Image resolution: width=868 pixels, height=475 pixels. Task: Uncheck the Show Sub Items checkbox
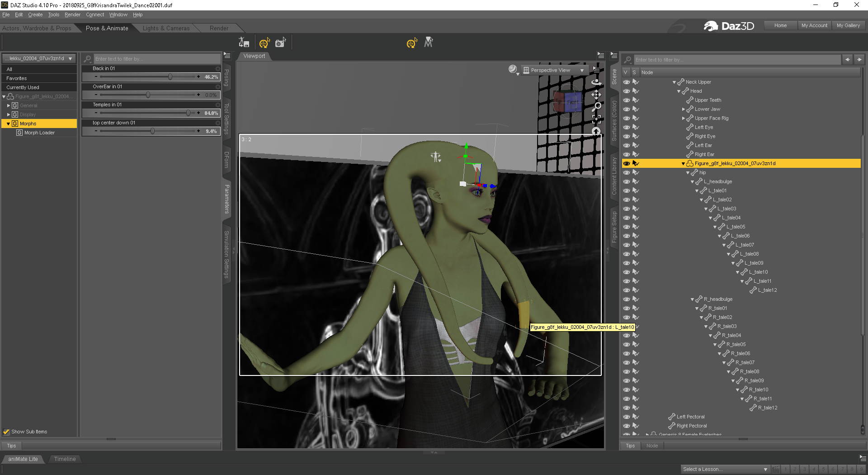tap(6, 432)
